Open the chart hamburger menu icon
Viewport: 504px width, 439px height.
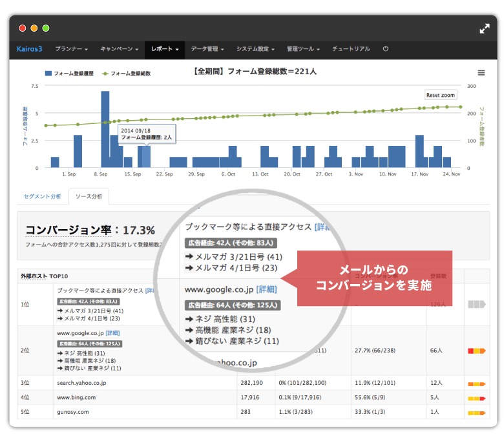[x=481, y=73]
